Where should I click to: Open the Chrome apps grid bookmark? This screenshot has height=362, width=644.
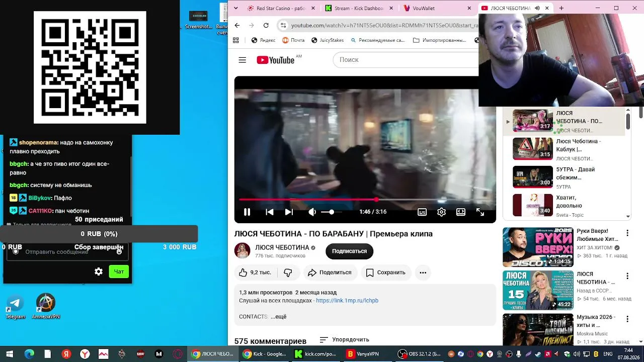235,40
